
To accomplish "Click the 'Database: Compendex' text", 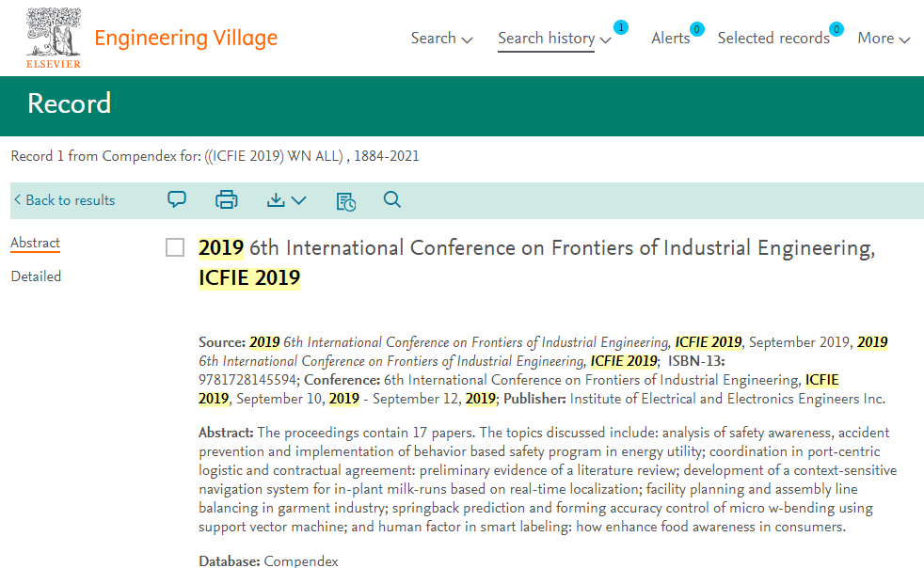I will click(x=268, y=560).
